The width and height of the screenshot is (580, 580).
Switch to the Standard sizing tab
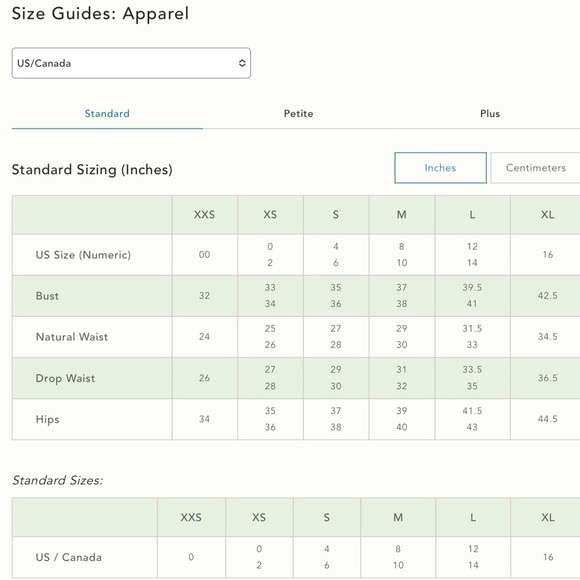point(107,114)
